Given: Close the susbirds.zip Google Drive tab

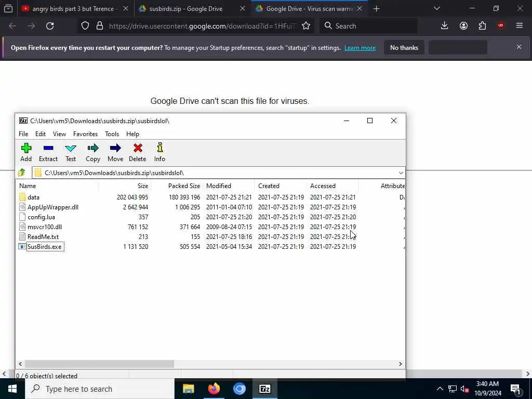Looking at the screenshot, I should (243, 9).
